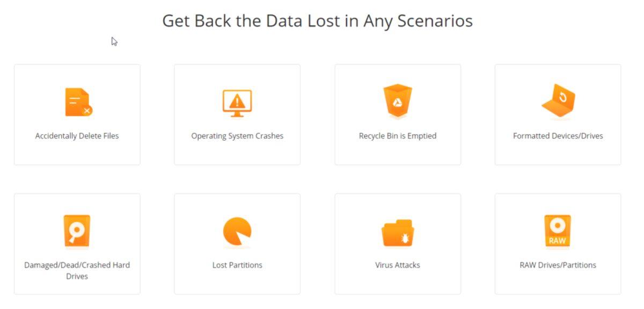
Task: Click the damaged hard drive icon
Action: click(77, 232)
